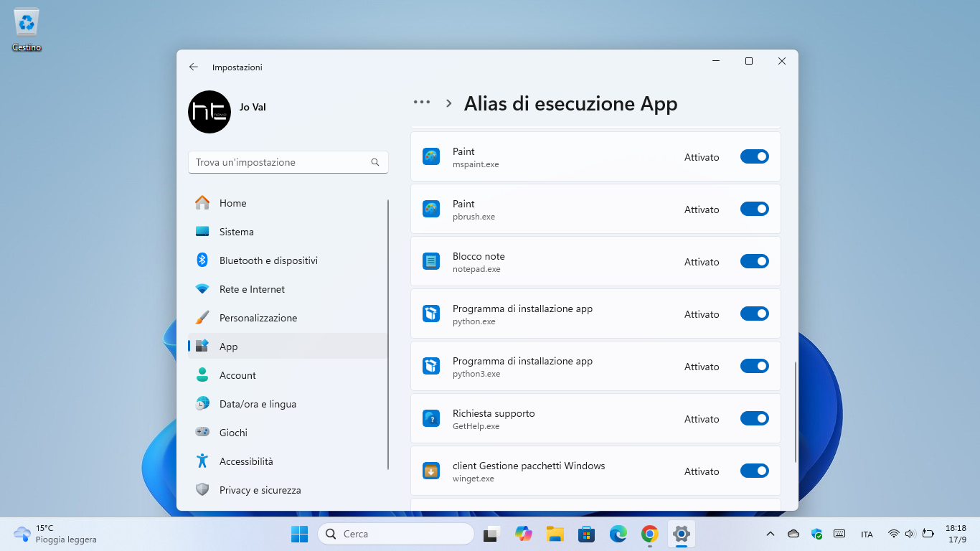980x551 pixels.
Task: Open the weather widget Pioggia leggera
Action: [x=55, y=534]
